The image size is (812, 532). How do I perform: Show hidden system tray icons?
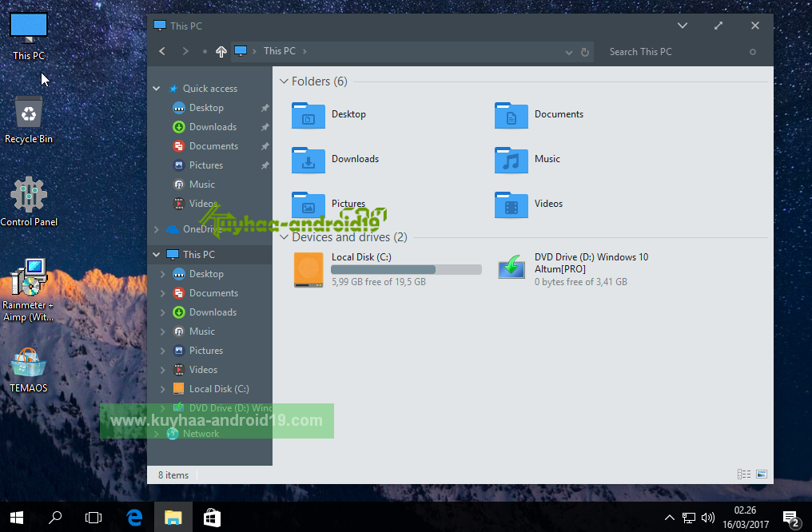click(669, 518)
